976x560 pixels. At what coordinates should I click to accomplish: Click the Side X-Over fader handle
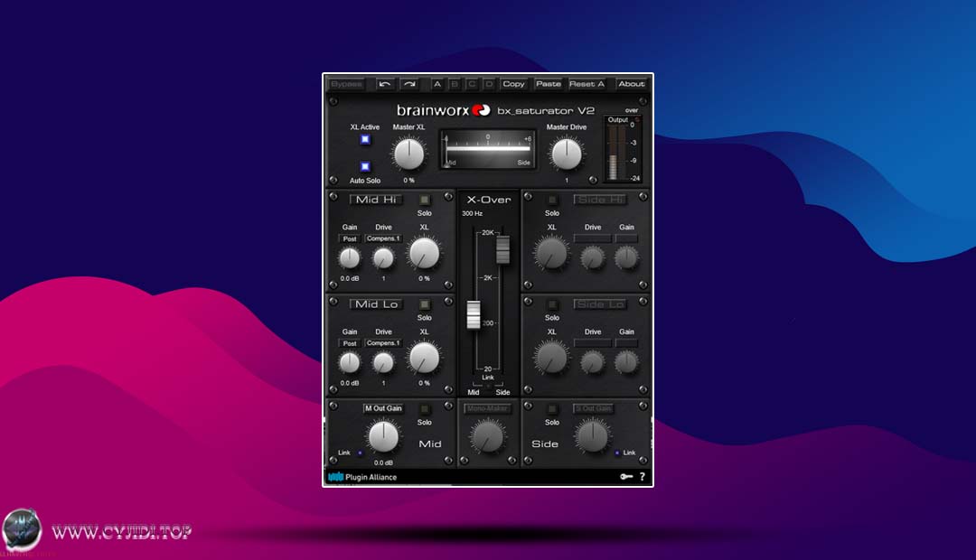point(502,249)
